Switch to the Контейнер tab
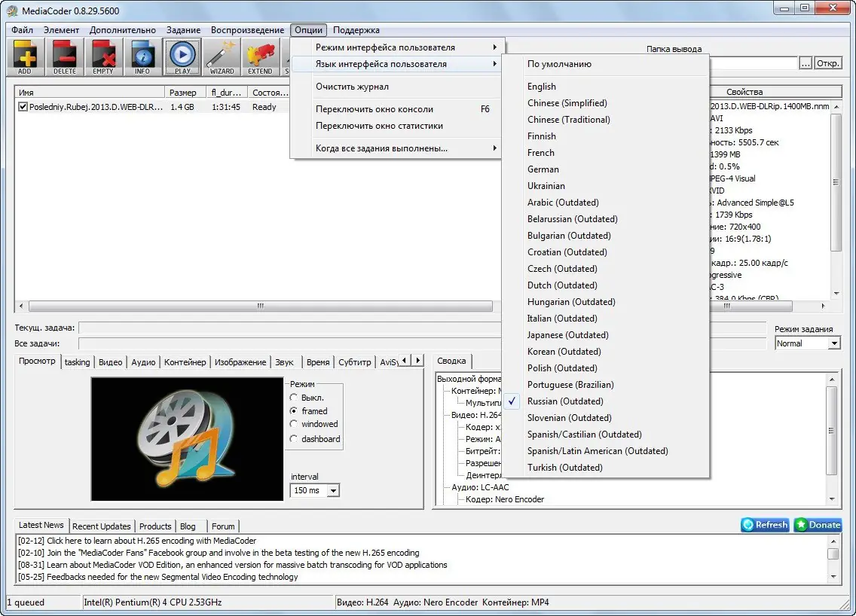This screenshot has width=856, height=616. coord(185,362)
